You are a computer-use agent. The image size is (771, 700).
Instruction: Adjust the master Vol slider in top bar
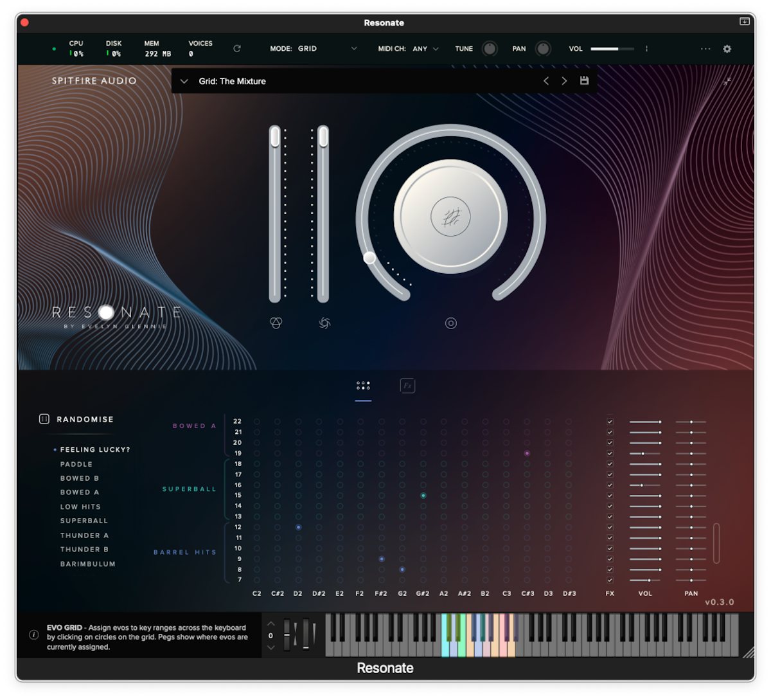click(x=612, y=49)
